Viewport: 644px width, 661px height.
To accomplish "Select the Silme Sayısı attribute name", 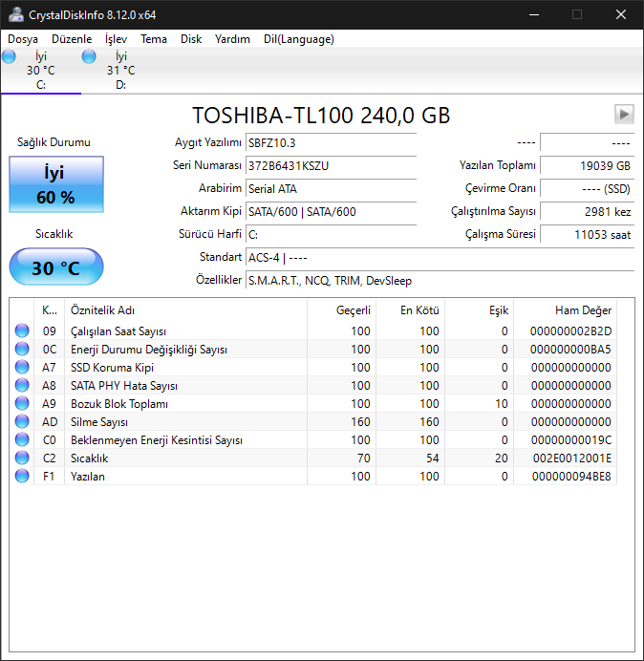I will (99, 422).
